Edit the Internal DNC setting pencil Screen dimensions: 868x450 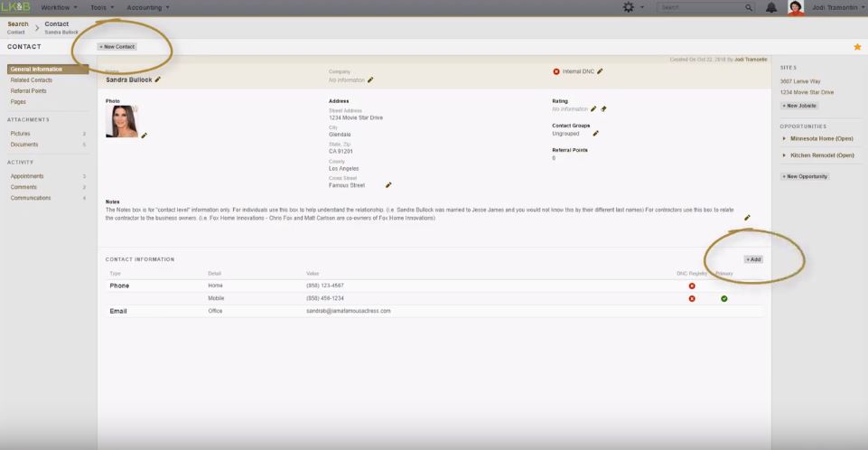coord(600,71)
